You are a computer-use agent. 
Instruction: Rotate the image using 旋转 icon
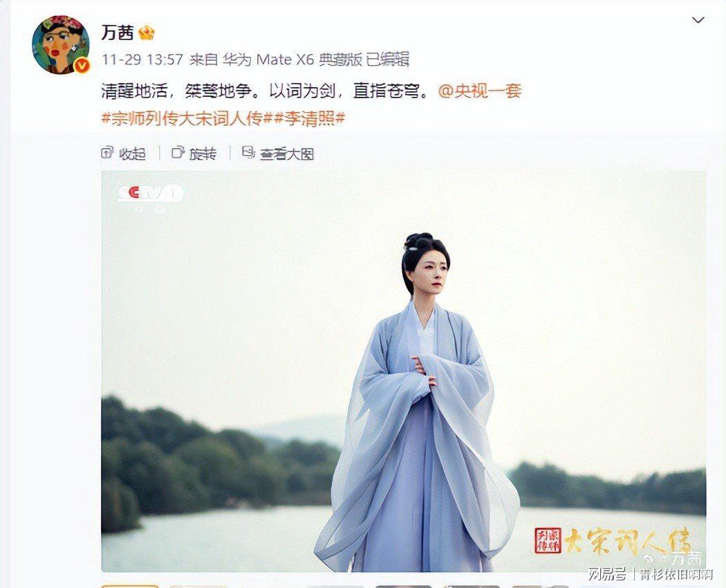(178, 152)
